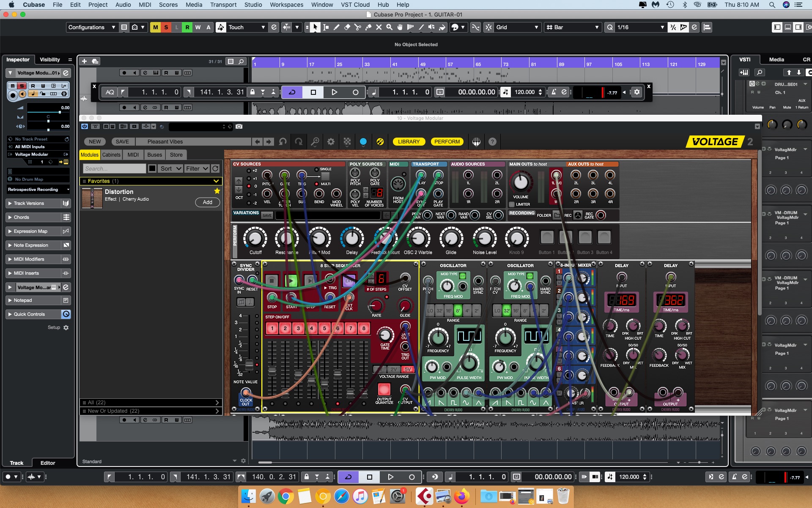Click the LIBRARY button
The image size is (812, 508).
click(x=409, y=142)
